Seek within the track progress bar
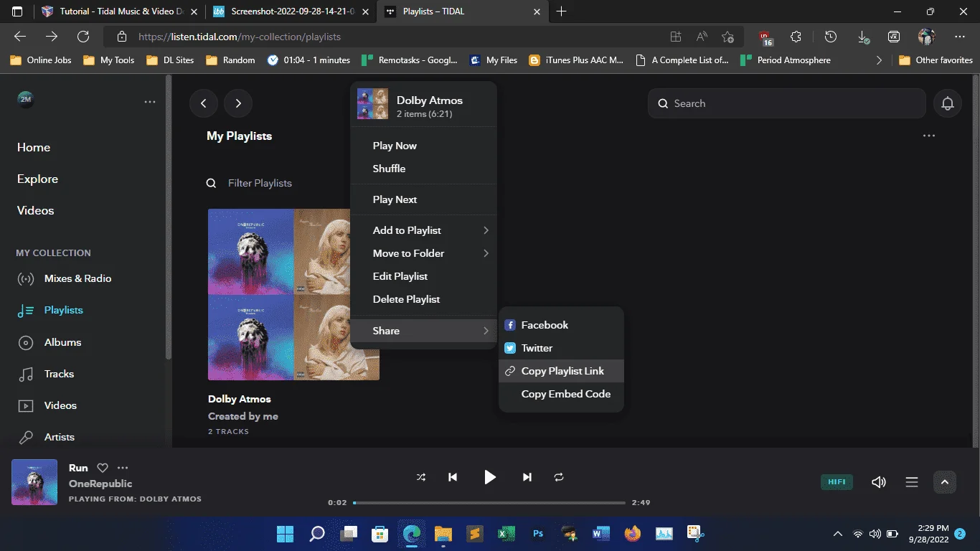Viewport: 980px width, 551px height. tap(489, 503)
